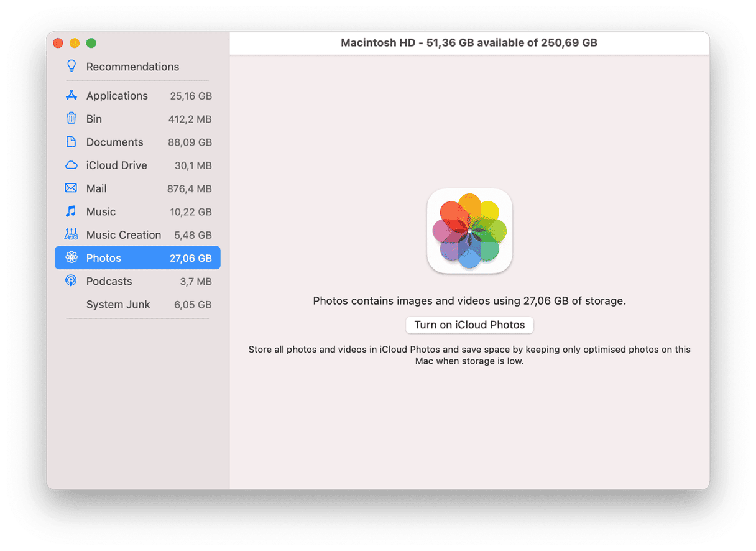Close the window with red button
Screen dimensions: 756x551
tap(58, 43)
